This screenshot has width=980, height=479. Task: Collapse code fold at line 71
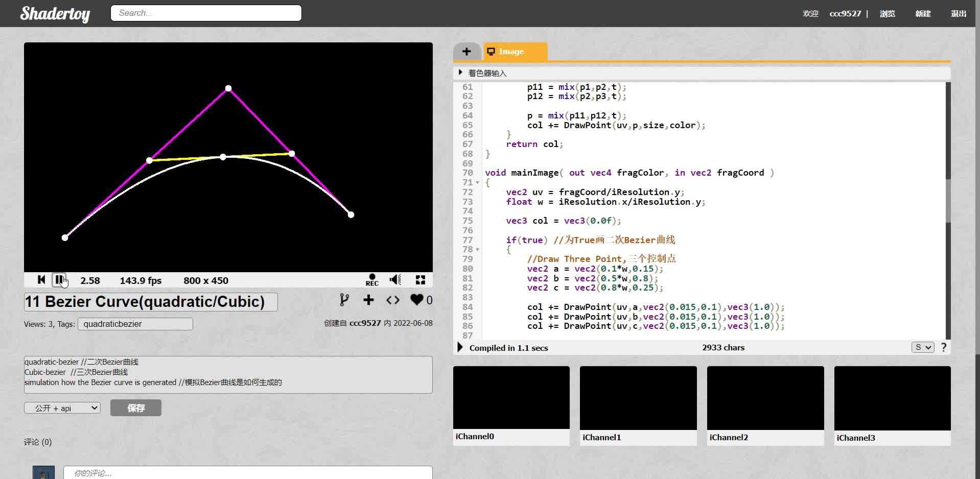[x=478, y=183]
